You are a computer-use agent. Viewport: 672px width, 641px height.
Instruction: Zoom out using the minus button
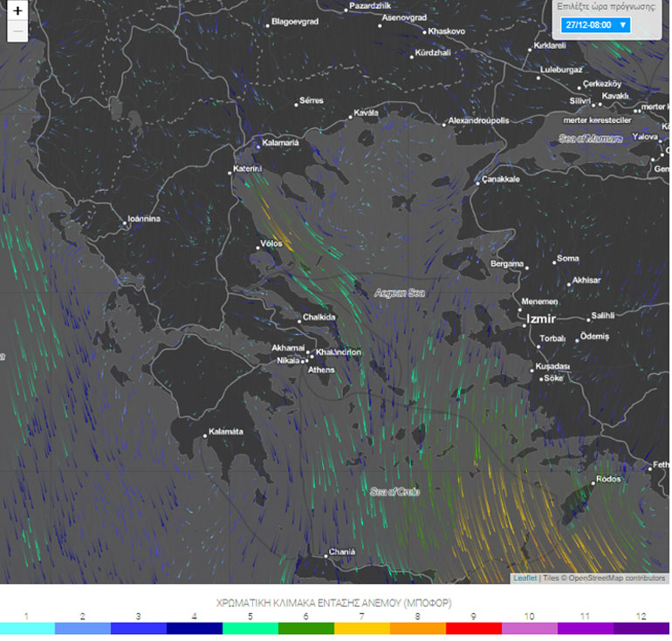pyautogui.click(x=17, y=32)
